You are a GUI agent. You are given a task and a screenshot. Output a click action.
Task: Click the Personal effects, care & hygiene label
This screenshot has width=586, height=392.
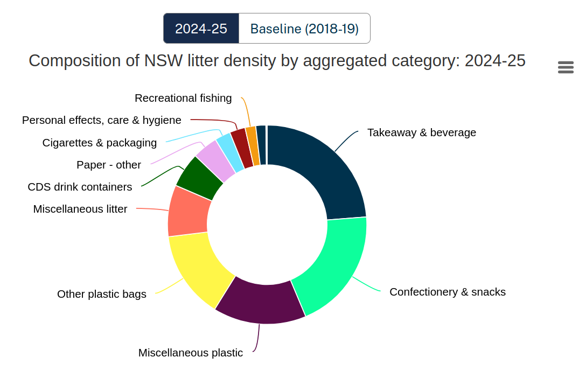pos(102,120)
